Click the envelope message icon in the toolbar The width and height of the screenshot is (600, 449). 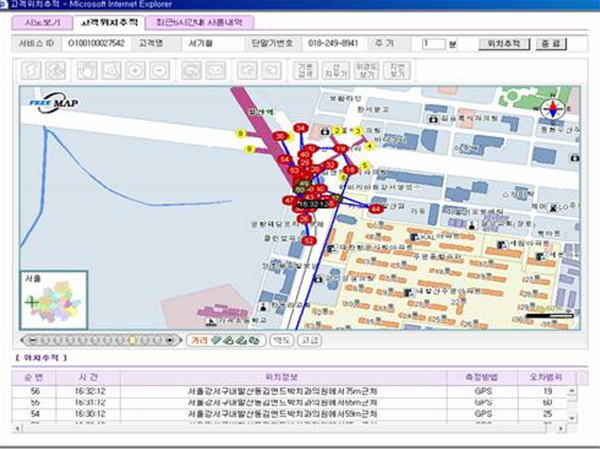click(x=215, y=71)
